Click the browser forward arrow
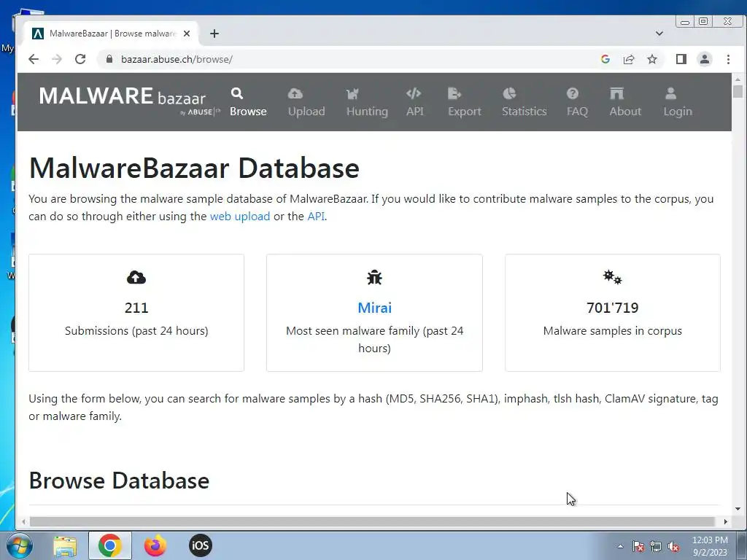747x560 pixels. tap(57, 59)
